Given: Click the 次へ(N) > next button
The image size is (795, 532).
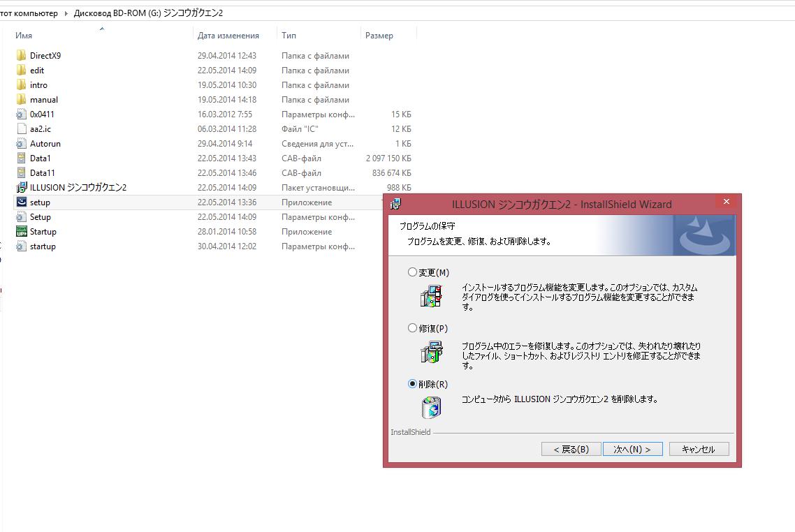Looking at the screenshot, I should click(632, 450).
